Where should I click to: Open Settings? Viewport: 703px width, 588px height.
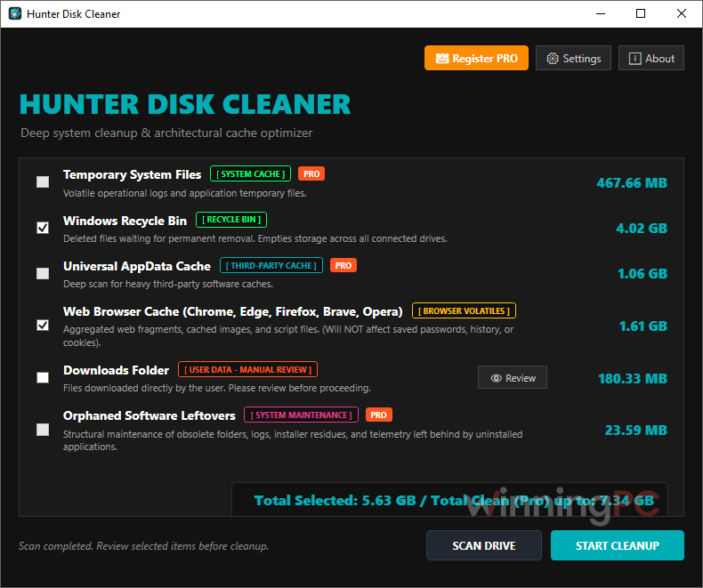tap(573, 58)
